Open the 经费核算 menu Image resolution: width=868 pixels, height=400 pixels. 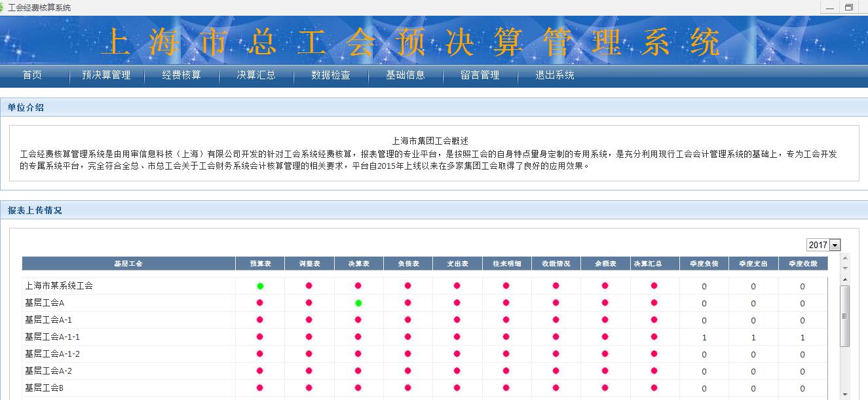click(x=181, y=75)
